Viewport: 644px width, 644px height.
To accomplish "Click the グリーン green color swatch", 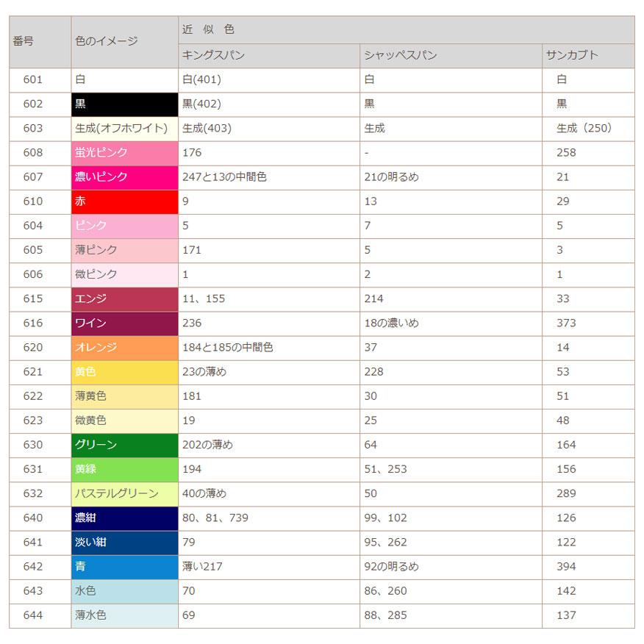I will click(124, 445).
